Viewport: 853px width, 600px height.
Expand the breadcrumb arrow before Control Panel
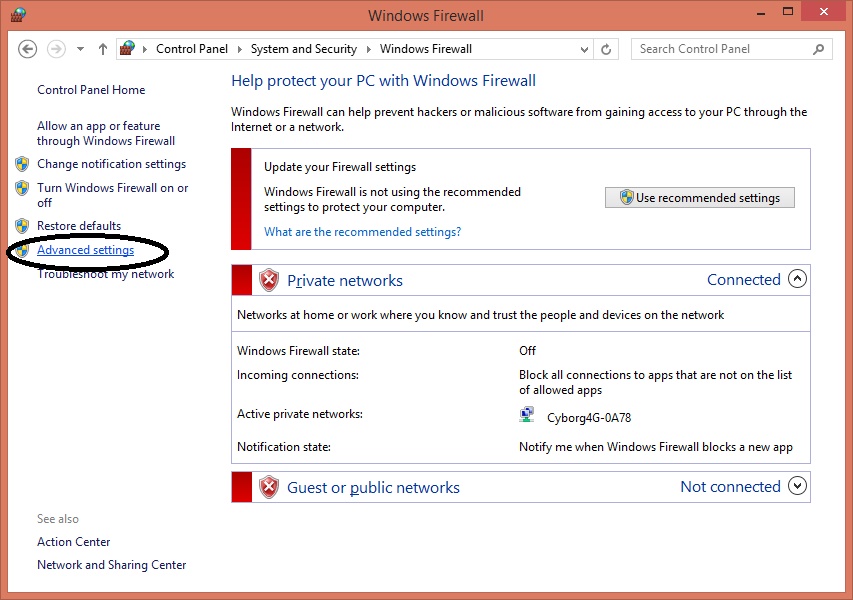(x=145, y=50)
